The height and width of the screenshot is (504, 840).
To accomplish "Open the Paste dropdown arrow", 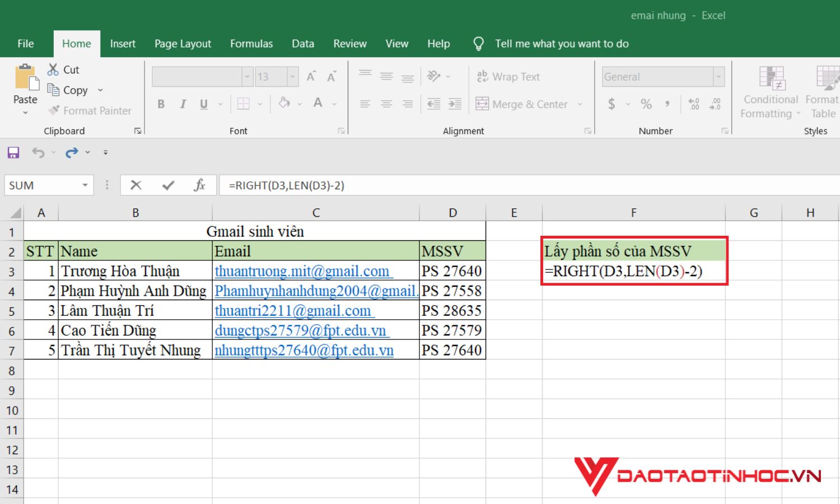I will [25, 112].
